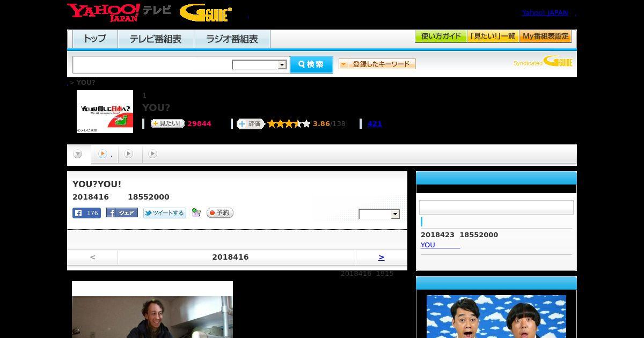This screenshot has width=644, height=338.
Task: Click the sidebar banner with two men
Action: point(496,317)
